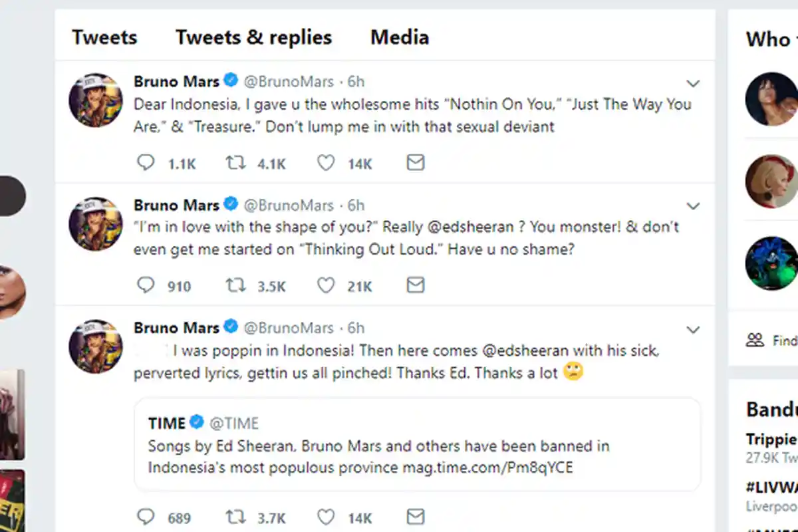Image resolution: width=798 pixels, height=532 pixels.
Task: Open the Media tab
Action: coord(400,37)
